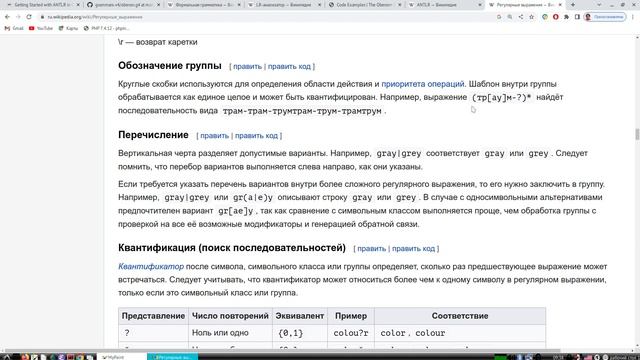Open the Extensions puzzle-piece menu
The height and width of the screenshot is (360, 640).
click(x=567, y=17)
